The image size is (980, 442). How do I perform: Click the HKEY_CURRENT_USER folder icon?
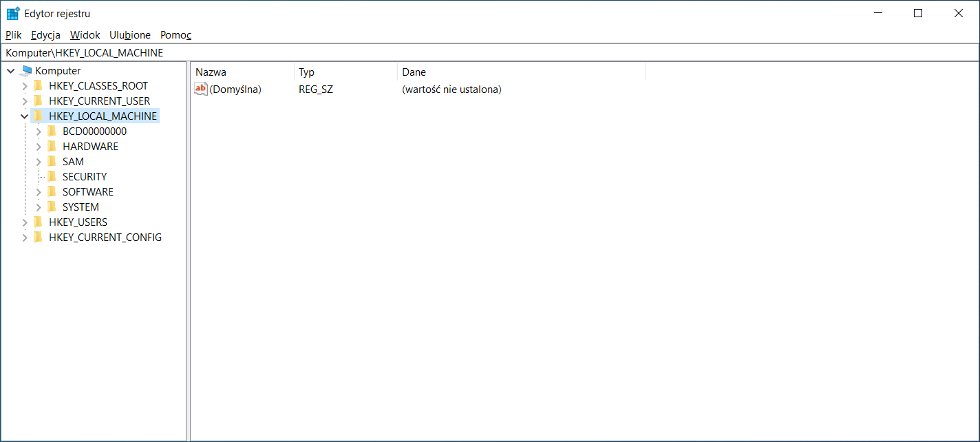point(39,101)
